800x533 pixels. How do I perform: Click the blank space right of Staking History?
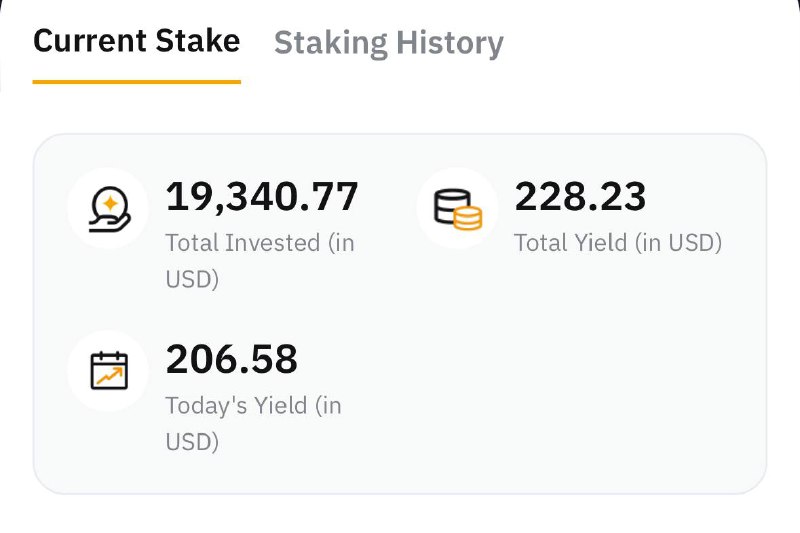tap(650, 43)
